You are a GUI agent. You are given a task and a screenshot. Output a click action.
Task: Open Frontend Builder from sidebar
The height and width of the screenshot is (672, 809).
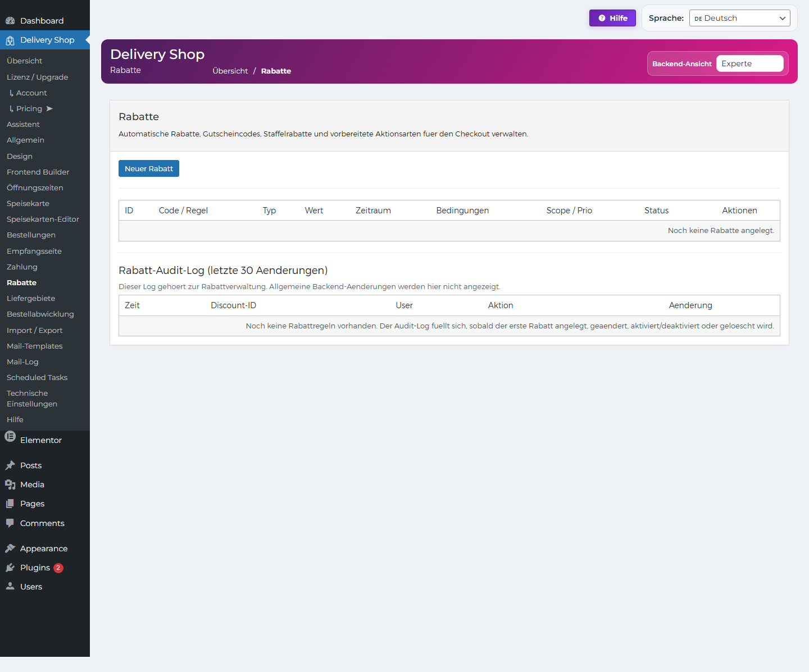tap(38, 172)
